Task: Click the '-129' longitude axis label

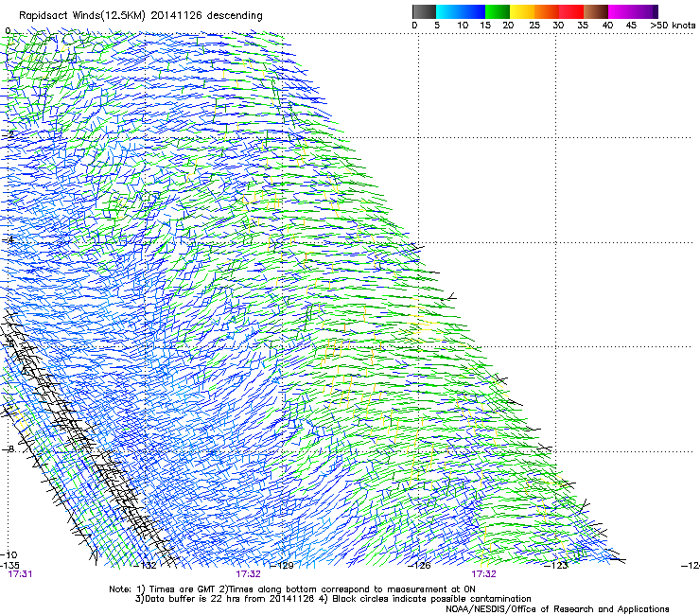Action: tap(283, 566)
